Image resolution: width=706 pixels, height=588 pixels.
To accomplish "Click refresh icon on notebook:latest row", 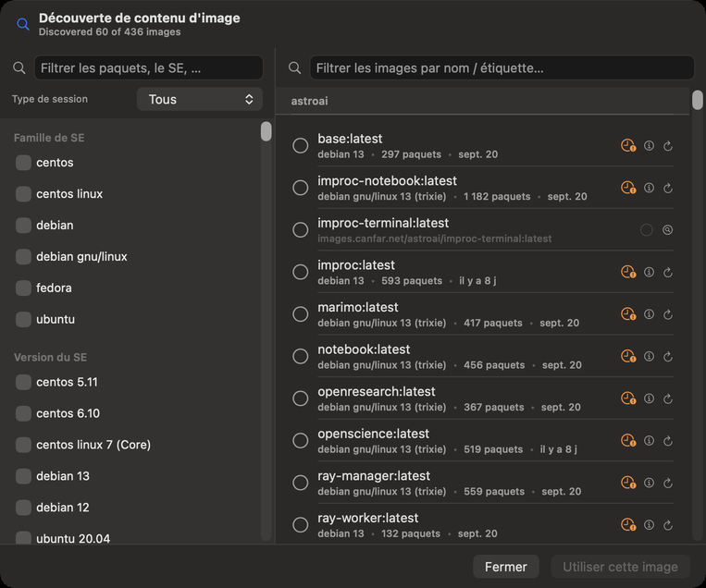I will [668, 356].
